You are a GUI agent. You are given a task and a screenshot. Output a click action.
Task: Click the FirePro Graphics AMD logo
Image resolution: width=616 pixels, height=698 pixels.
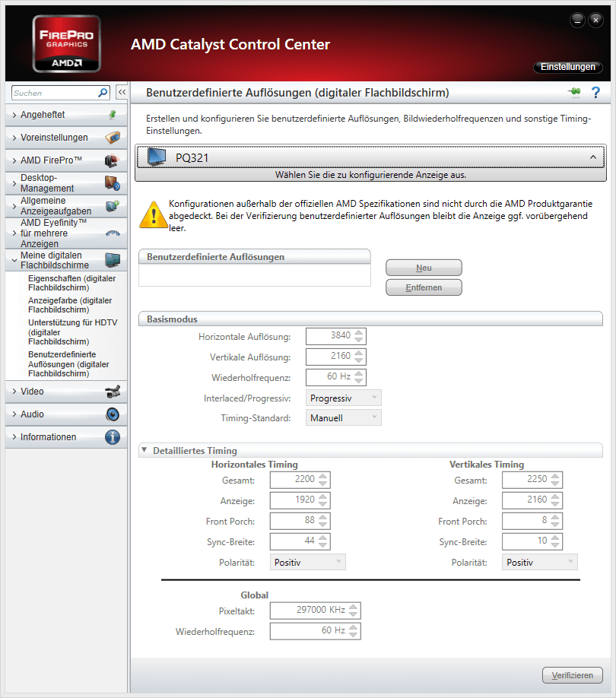coord(67,43)
